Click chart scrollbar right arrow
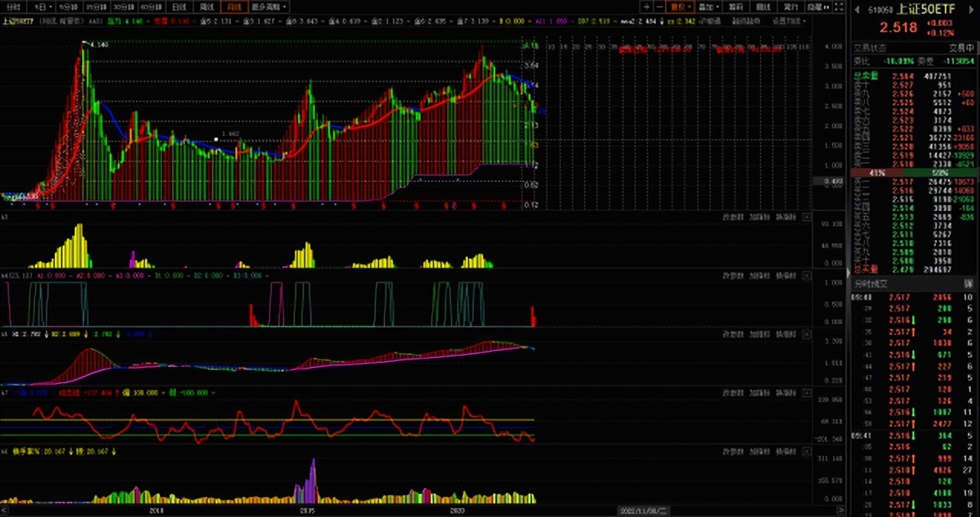The width and height of the screenshot is (980, 517). click(840, 509)
